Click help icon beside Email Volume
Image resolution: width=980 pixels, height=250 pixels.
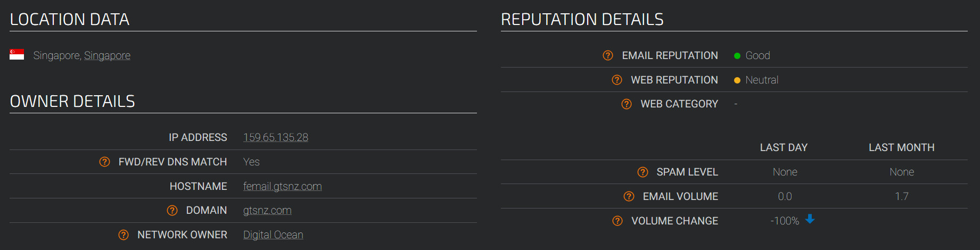click(x=629, y=196)
